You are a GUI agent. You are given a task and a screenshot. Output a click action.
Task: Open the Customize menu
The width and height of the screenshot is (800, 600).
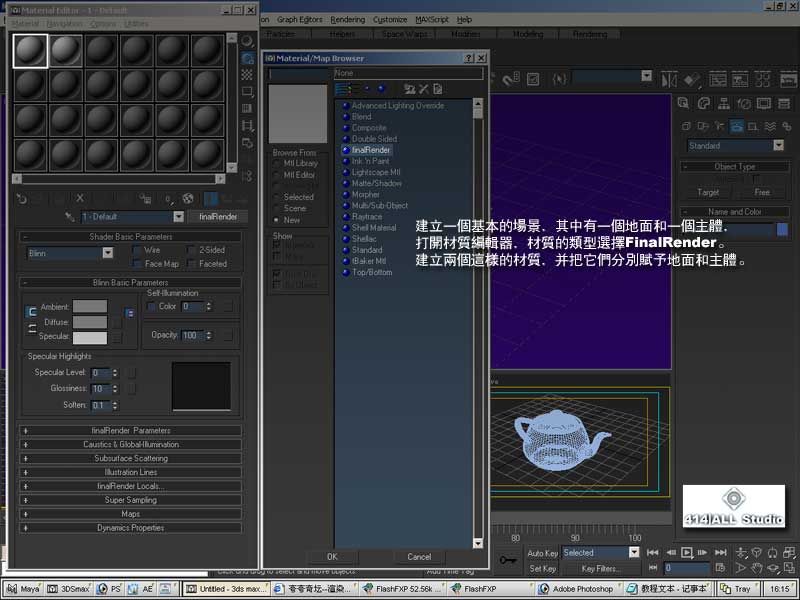390,19
